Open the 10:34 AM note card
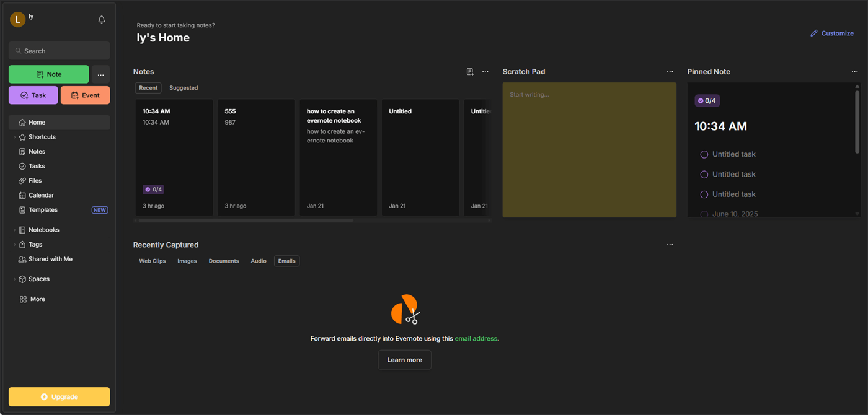This screenshot has width=868, height=415. coord(174,158)
